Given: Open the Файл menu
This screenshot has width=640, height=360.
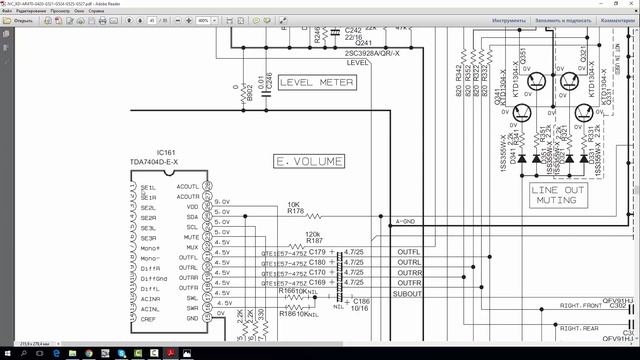Looking at the screenshot, I should pos(7,11).
